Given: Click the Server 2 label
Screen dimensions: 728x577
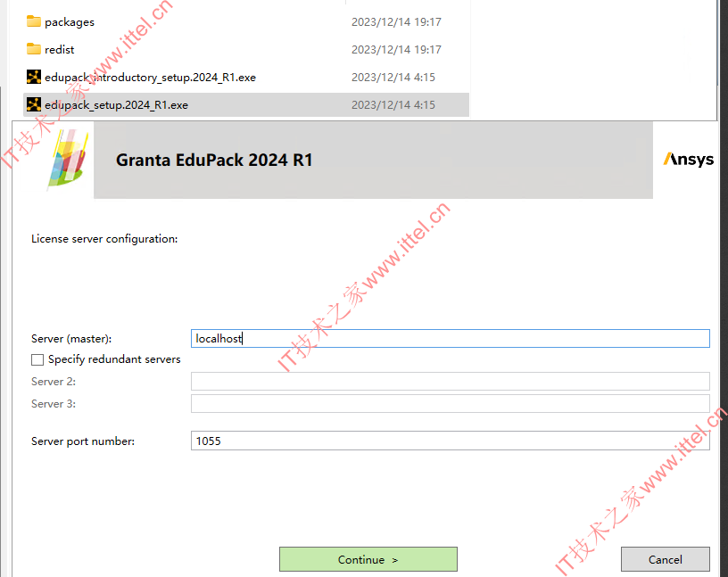Looking at the screenshot, I should (54, 381).
